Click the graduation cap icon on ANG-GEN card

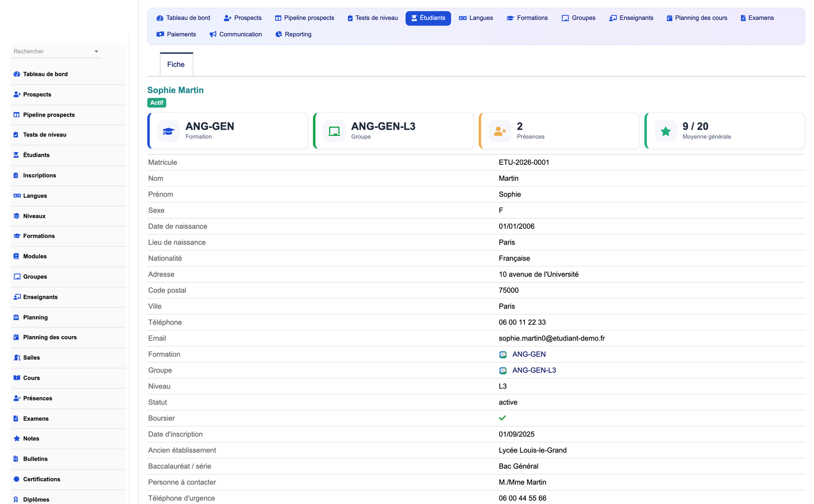tap(169, 131)
